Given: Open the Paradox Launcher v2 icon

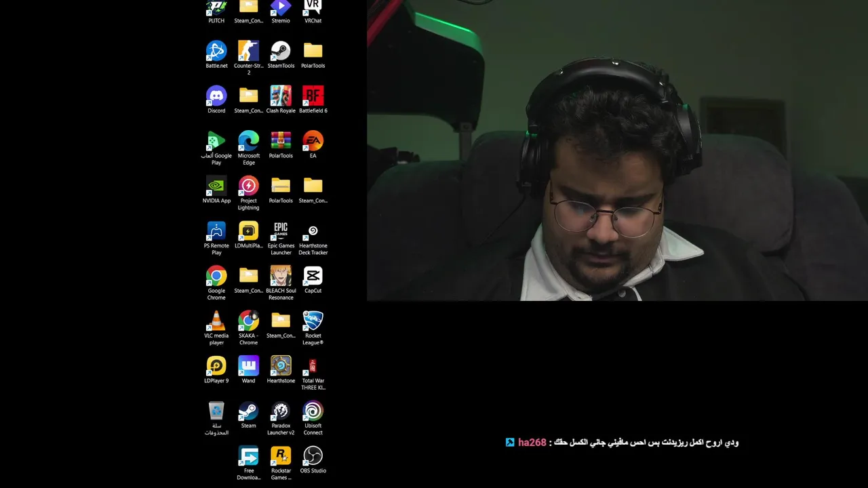Looking at the screenshot, I should 281,418.
